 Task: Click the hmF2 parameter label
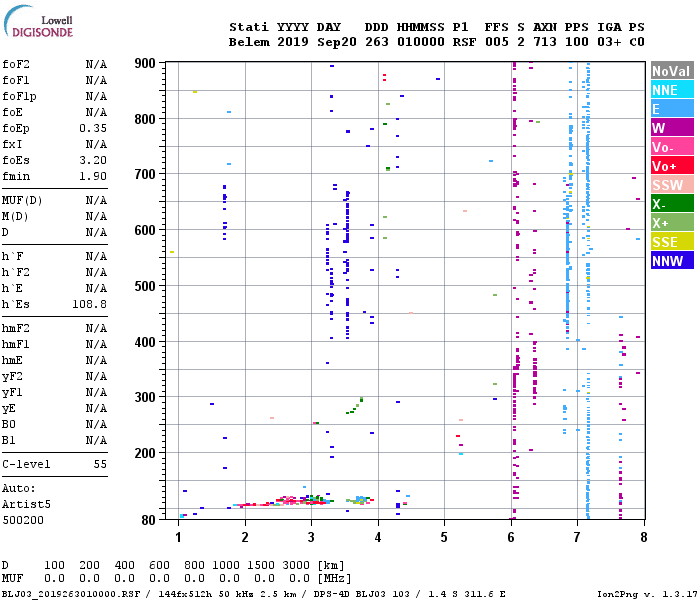tap(16, 329)
